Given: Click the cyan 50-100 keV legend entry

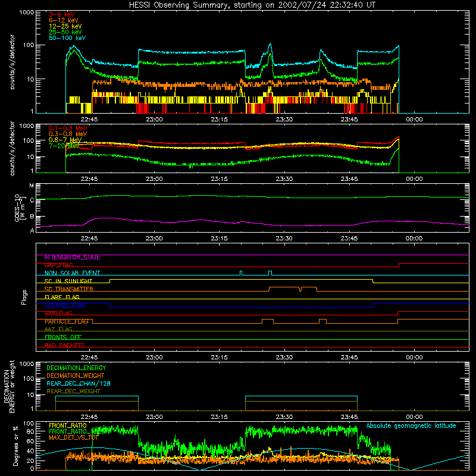Looking at the screenshot, I should (67, 38).
